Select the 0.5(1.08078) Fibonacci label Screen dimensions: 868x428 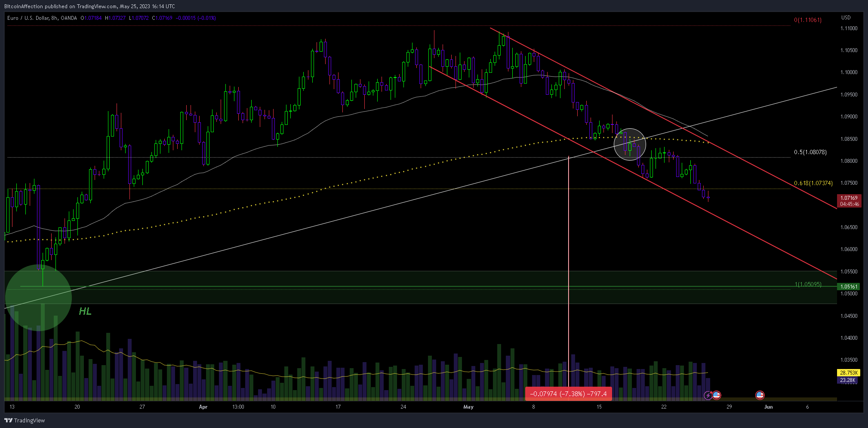coord(810,152)
